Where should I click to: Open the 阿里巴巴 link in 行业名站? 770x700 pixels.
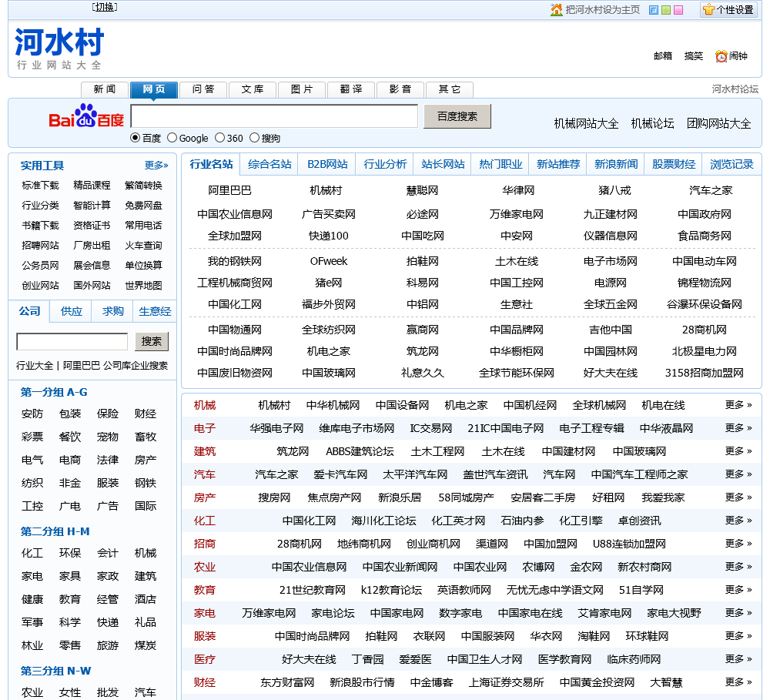(x=229, y=190)
